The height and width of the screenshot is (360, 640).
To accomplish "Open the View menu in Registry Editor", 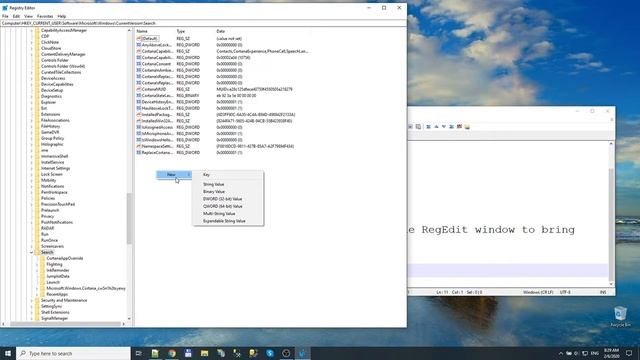I will [x=28, y=16].
